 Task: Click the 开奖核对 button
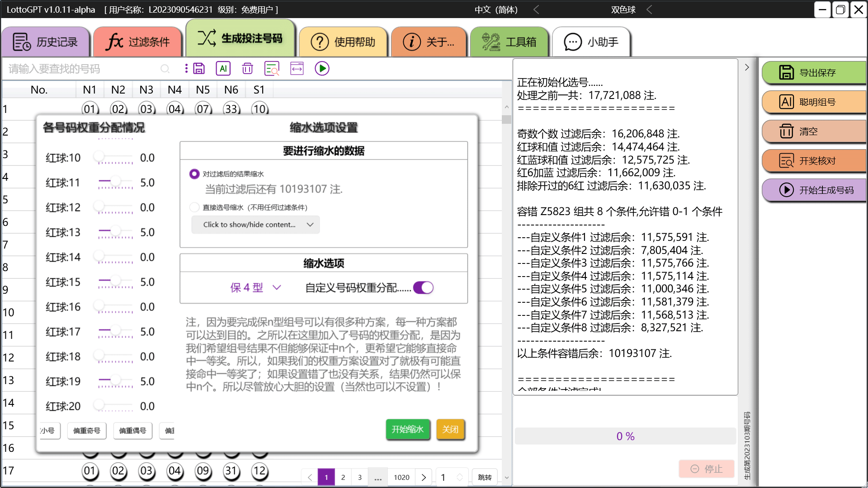pyautogui.click(x=814, y=161)
